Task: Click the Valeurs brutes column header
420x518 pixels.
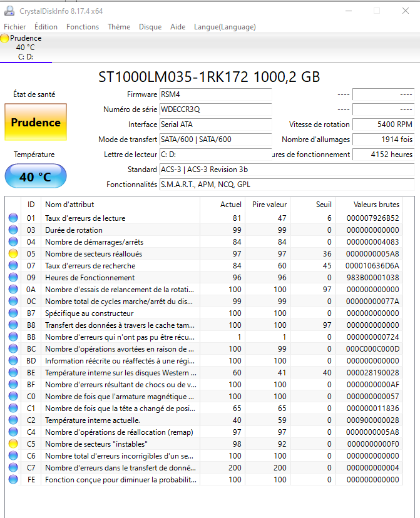Action: [369, 205]
